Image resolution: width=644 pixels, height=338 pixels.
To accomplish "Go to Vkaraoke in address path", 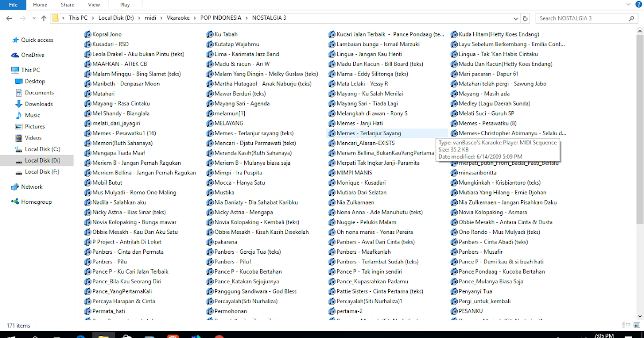I will click(178, 18).
